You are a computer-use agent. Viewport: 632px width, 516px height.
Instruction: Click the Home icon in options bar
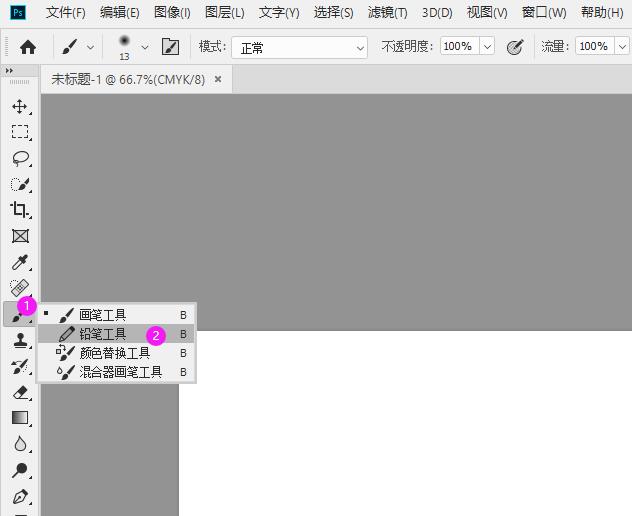28,47
